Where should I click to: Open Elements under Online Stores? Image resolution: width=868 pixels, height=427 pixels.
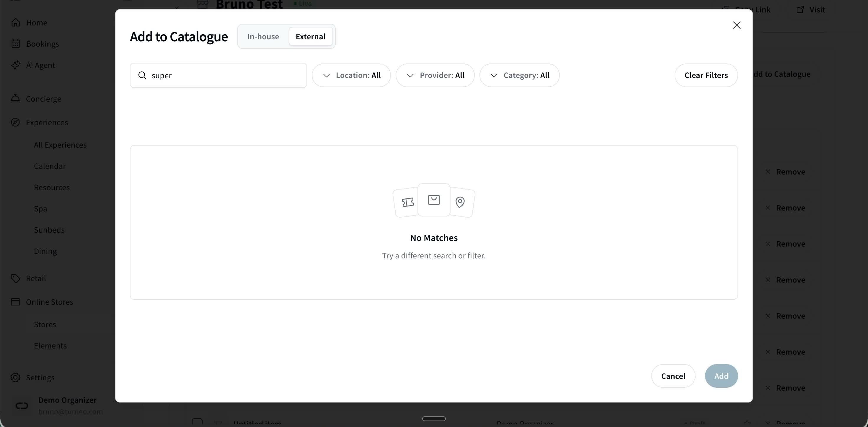[50, 345]
